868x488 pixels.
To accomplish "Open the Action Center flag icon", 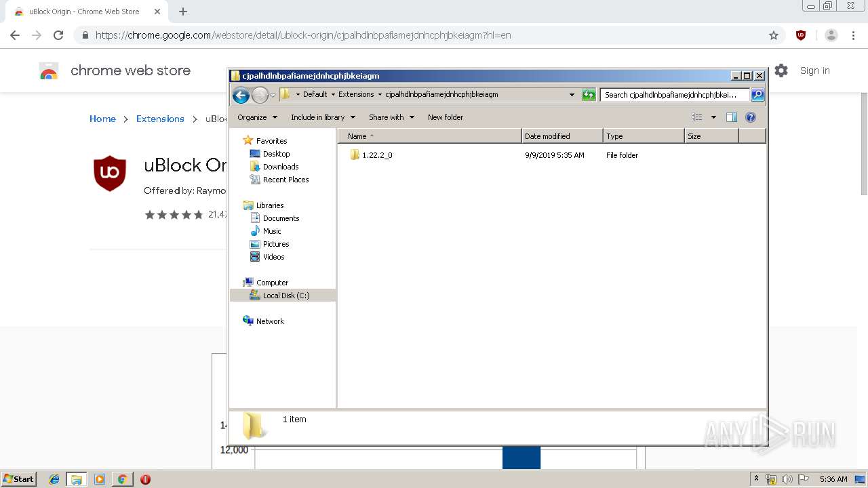I will point(804,479).
